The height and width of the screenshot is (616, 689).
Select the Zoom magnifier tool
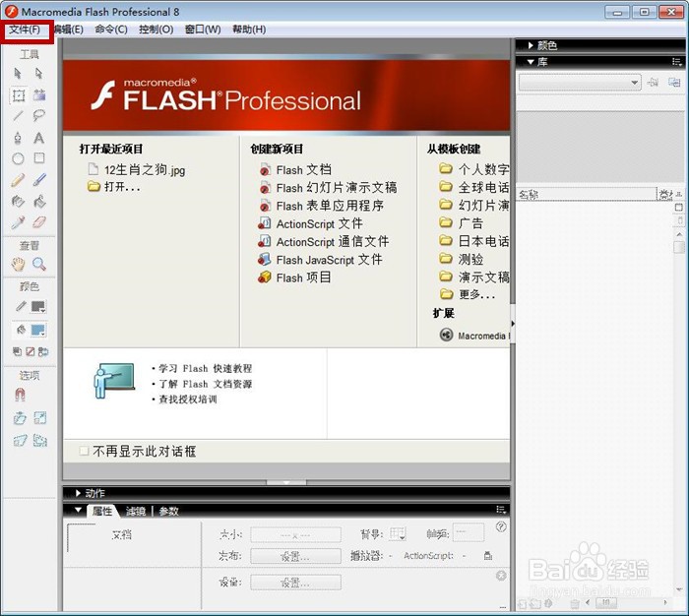pyautogui.click(x=39, y=264)
